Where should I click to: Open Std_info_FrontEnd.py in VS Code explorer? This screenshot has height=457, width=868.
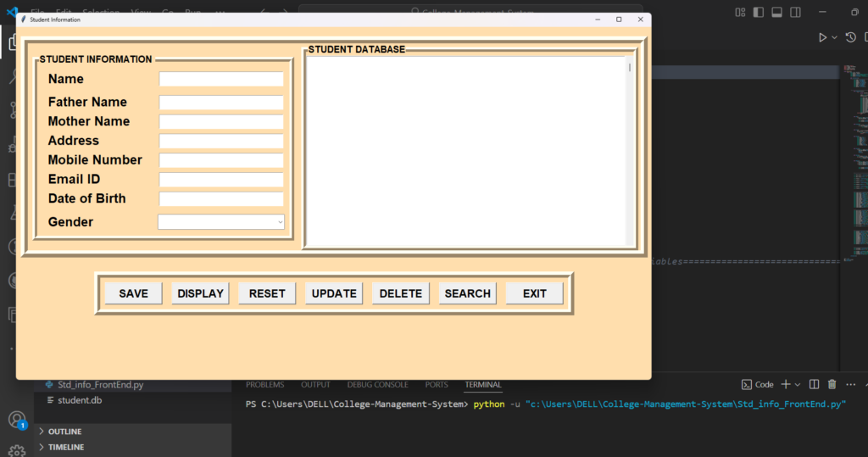[100, 384]
